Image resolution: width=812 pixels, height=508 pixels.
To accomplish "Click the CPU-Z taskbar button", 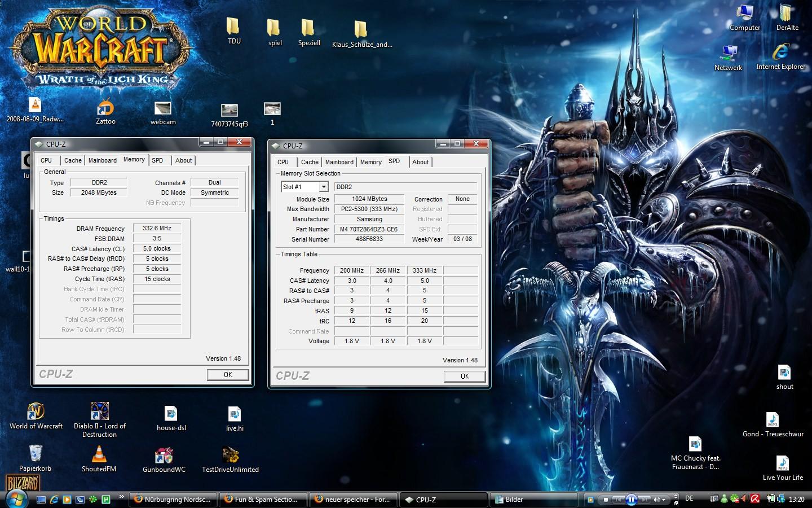I will pos(444,500).
